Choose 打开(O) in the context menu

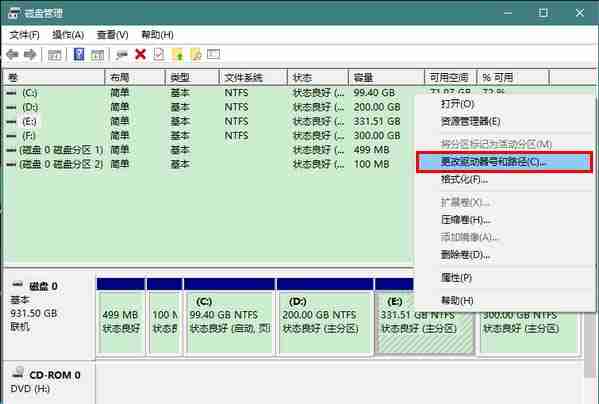(504, 104)
